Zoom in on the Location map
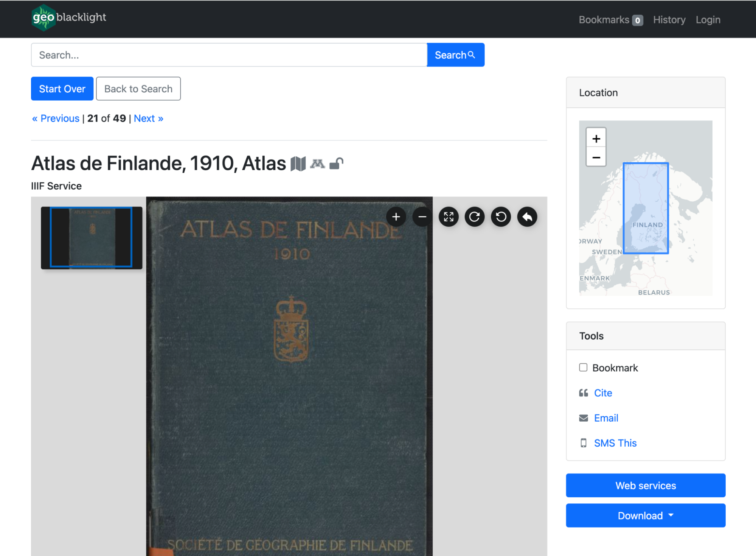The image size is (756, 556). coord(596,139)
